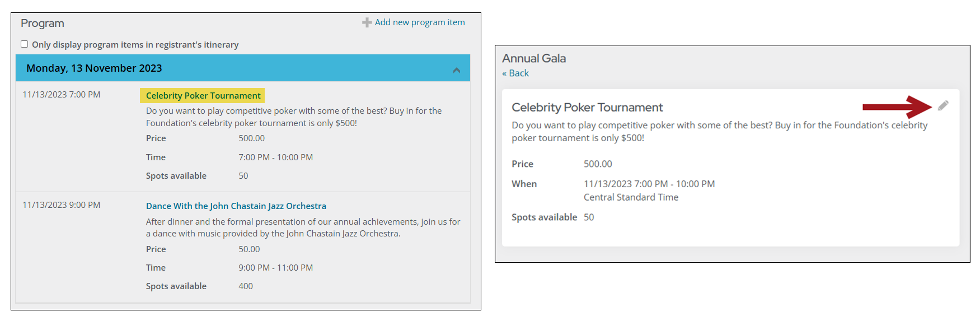Click the jazz orchestra dance description text
Viewport: 980px width, 325px height.
tap(303, 227)
